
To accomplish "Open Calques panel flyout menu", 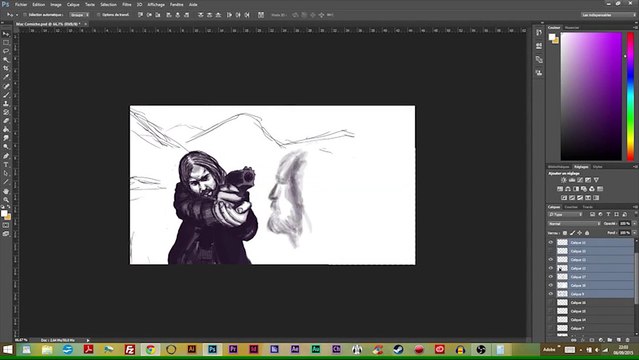I will pyautogui.click(x=635, y=207).
